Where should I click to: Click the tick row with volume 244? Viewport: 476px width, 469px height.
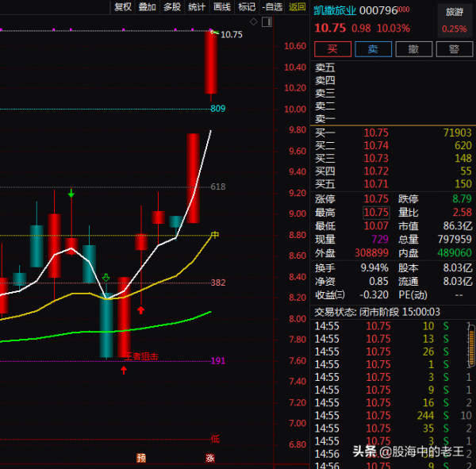(393, 415)
